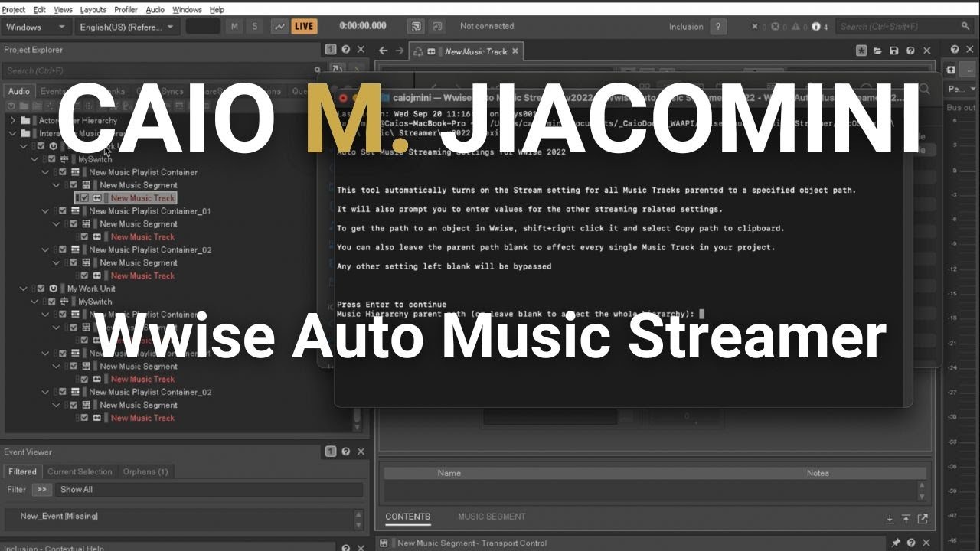Go forward with the right arrow button

[x=400, y=51]
